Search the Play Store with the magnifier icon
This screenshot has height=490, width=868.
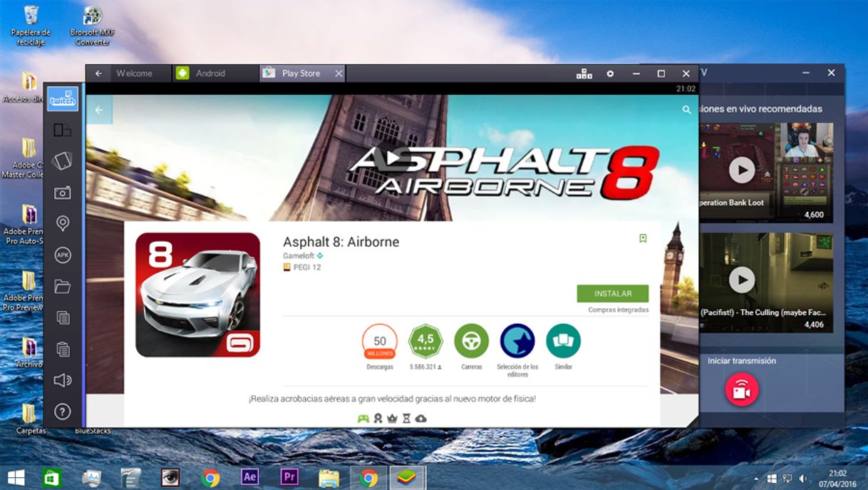click(x=686, y=110)
